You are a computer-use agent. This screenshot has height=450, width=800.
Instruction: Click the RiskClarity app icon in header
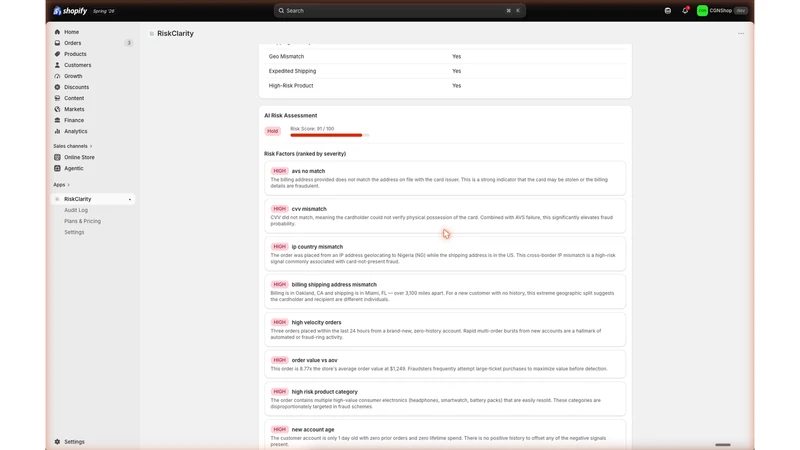point(152,34)
